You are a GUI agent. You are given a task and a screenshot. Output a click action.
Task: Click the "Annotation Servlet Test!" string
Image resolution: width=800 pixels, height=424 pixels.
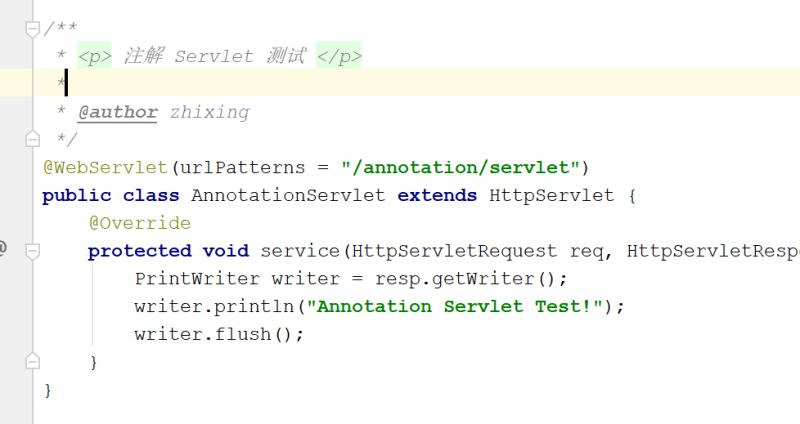[454, 307]
